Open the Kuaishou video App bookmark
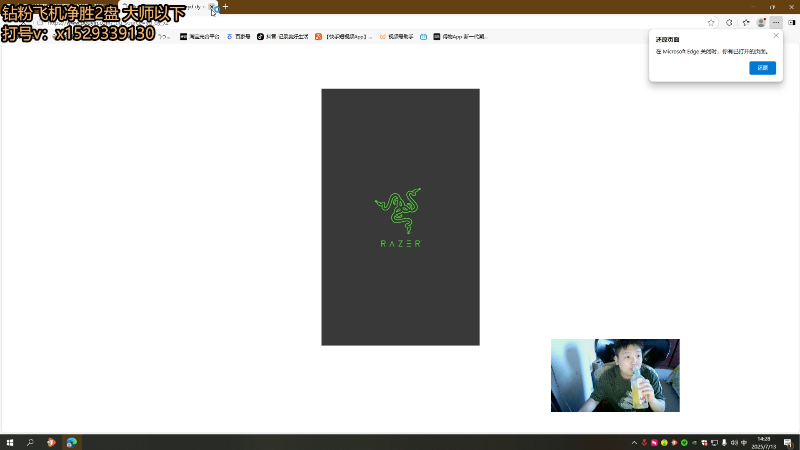800x450 pixels. click(x=343, y=37)
